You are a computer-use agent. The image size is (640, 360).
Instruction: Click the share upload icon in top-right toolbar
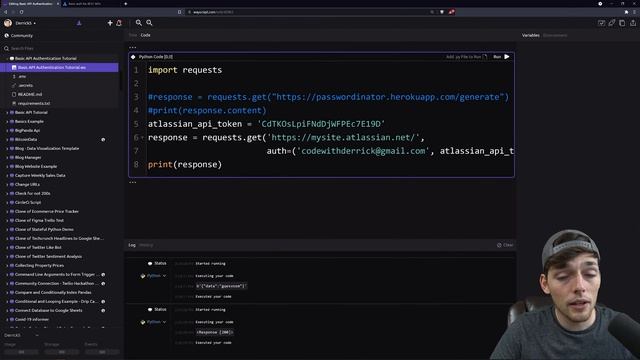coord(633,23)
